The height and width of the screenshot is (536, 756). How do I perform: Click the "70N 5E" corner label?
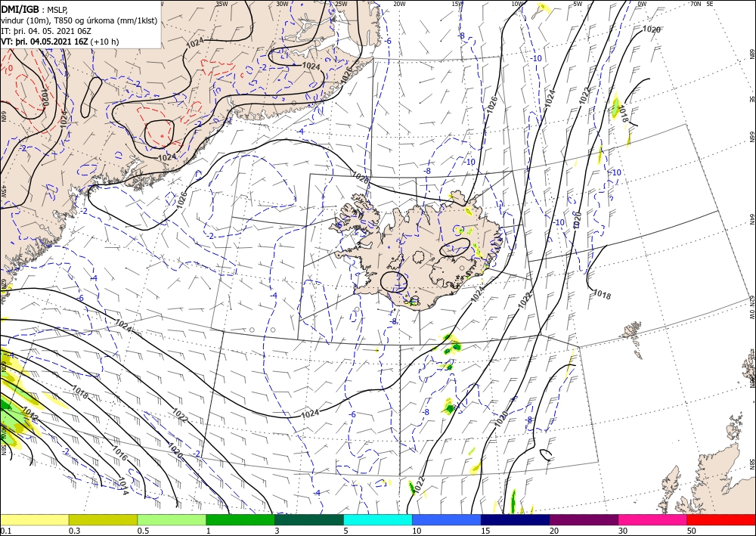point(702,4)
